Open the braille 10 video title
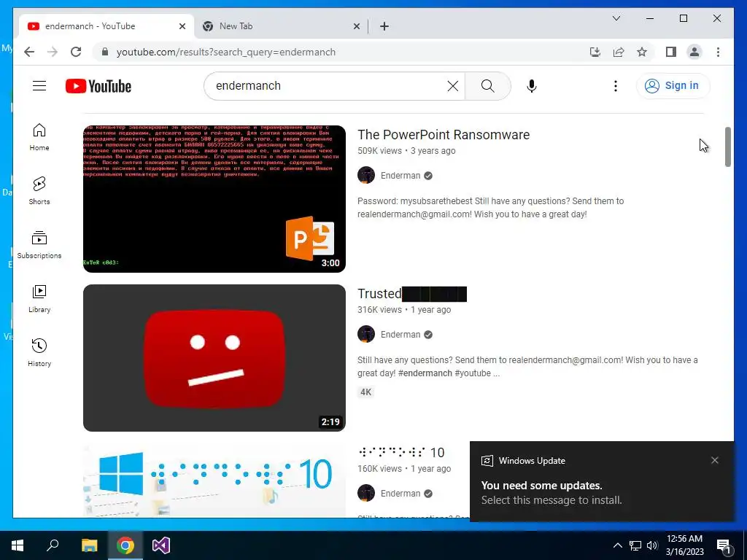The height and width of the screenshot is (560, 747). pyautogui.click(x=401, y=452)
